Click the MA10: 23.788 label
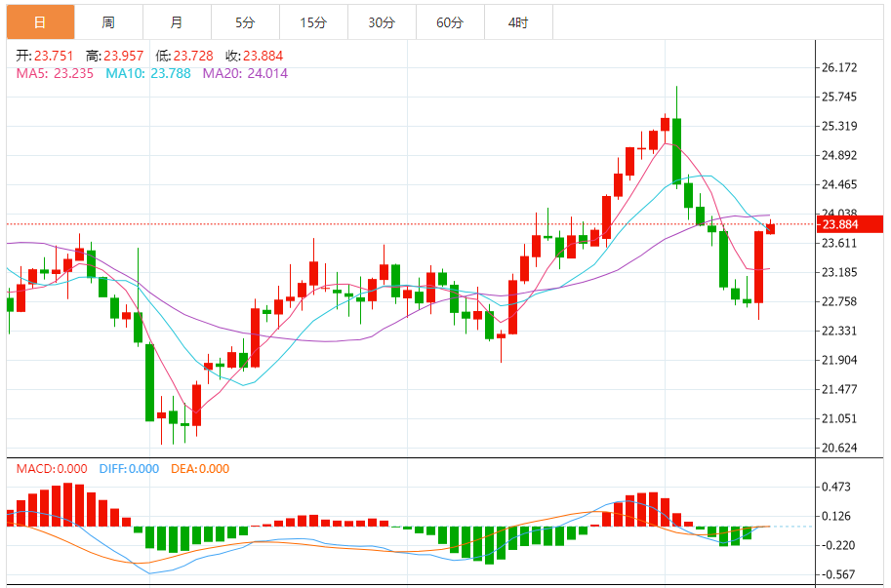The image size is (891, 588). tap(148, 73)
